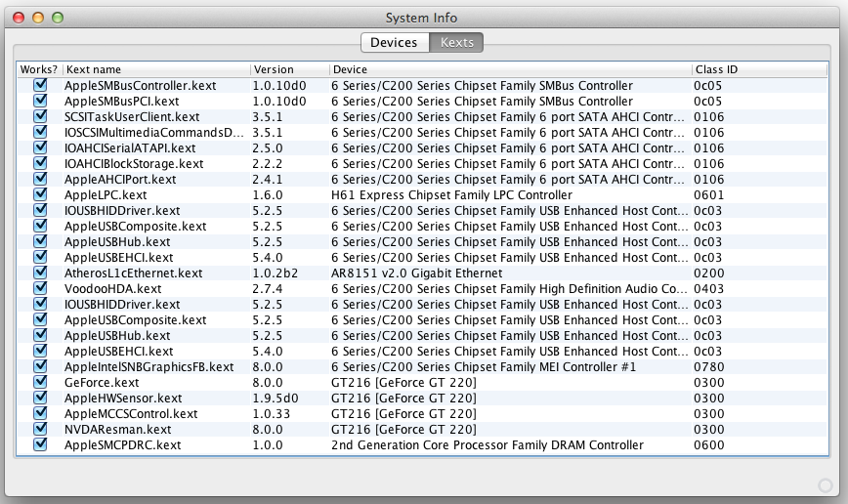The height and width of the screenshot is (504, 848).
Task: Select the IOAHCIBlockStorage.kext name
Action: point(134,164)
